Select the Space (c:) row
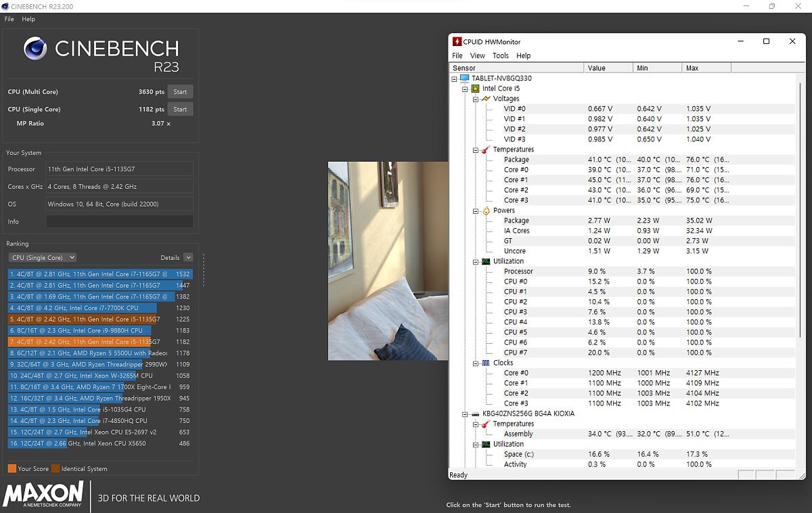Viewport: 812px width, 513px height. [623, 454]
